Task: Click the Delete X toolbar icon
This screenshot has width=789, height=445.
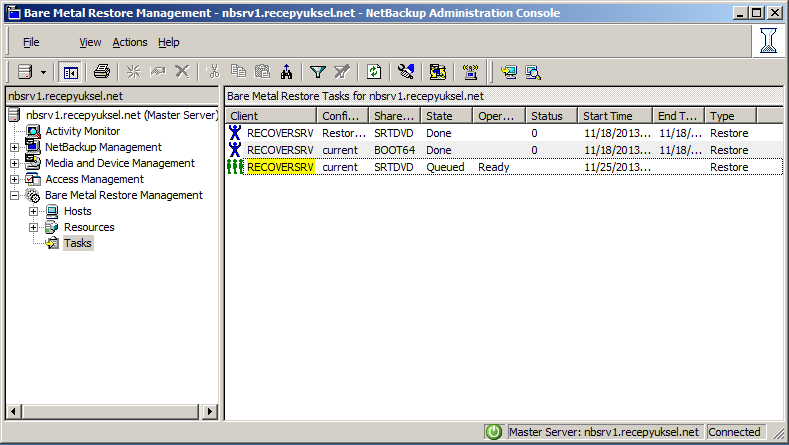Action: (x=182, y=72)
